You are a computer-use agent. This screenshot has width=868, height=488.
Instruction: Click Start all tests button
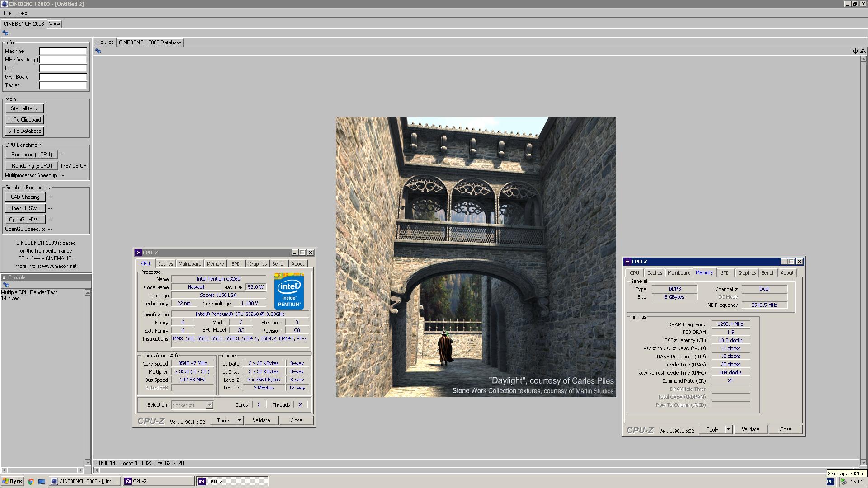pyautogui.click(x=24, y=108)
